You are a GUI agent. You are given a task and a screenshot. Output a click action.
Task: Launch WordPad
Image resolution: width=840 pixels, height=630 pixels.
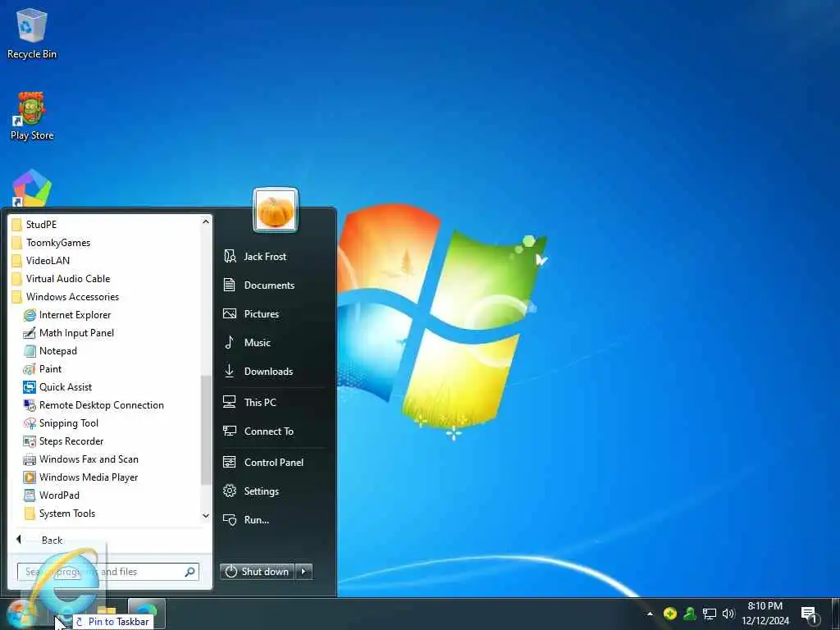pos(52,495)
